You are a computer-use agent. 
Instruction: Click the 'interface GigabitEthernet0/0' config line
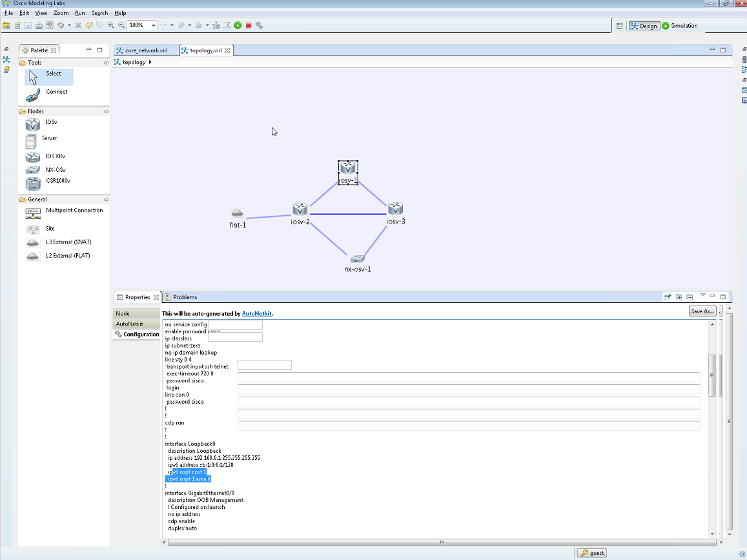(199, 493)
